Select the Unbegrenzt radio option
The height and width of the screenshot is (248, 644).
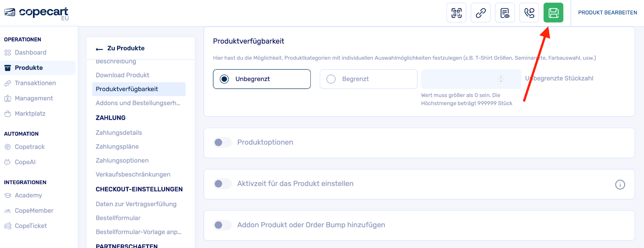click(224, 79)
